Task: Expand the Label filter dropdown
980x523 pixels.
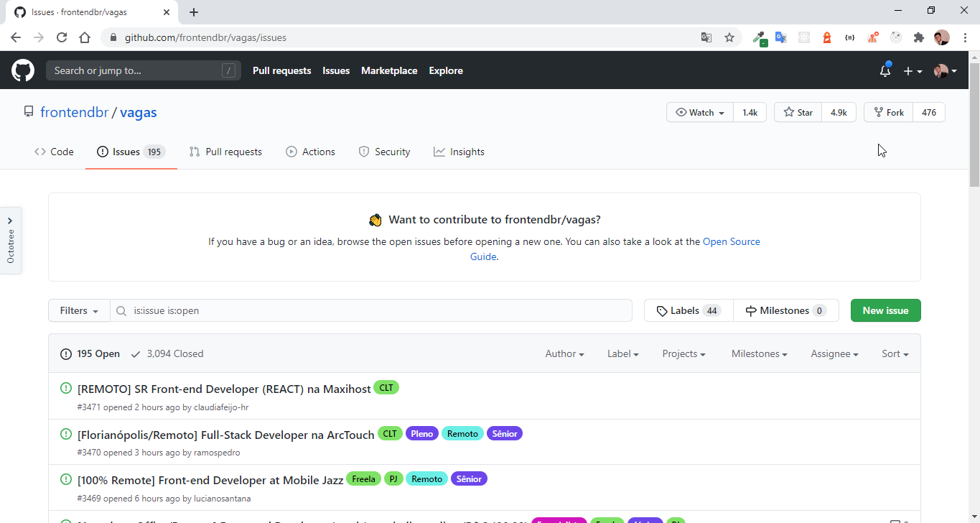Action: pyautogui.click(x=622, y=353)
